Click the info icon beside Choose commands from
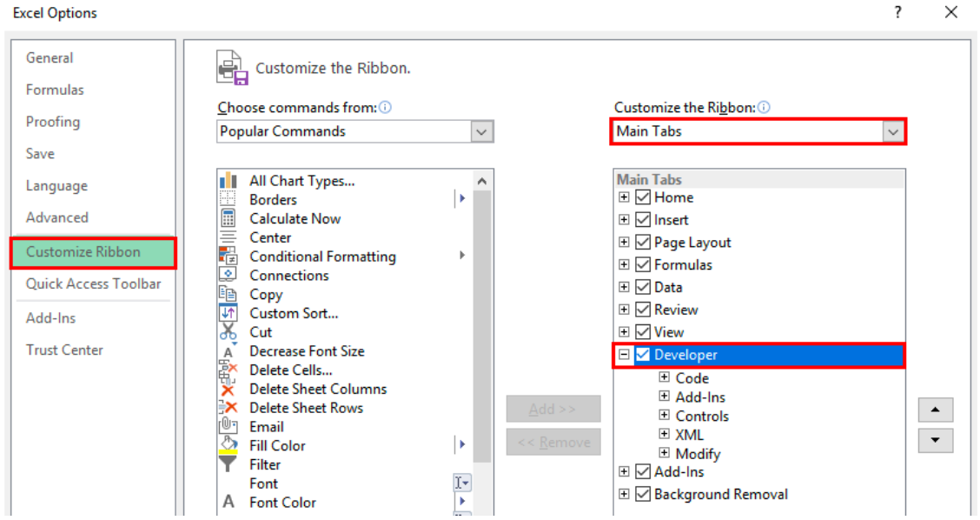 point(386,108)
